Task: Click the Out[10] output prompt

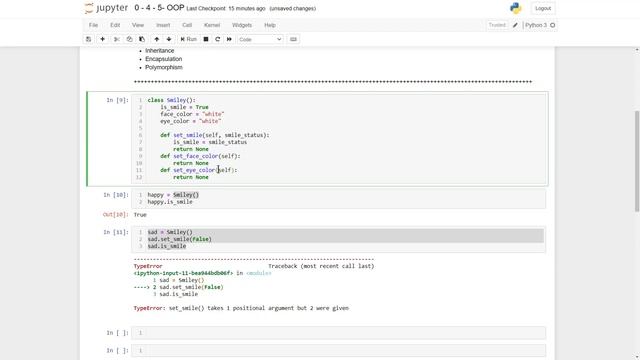Action: coord(116,214)
